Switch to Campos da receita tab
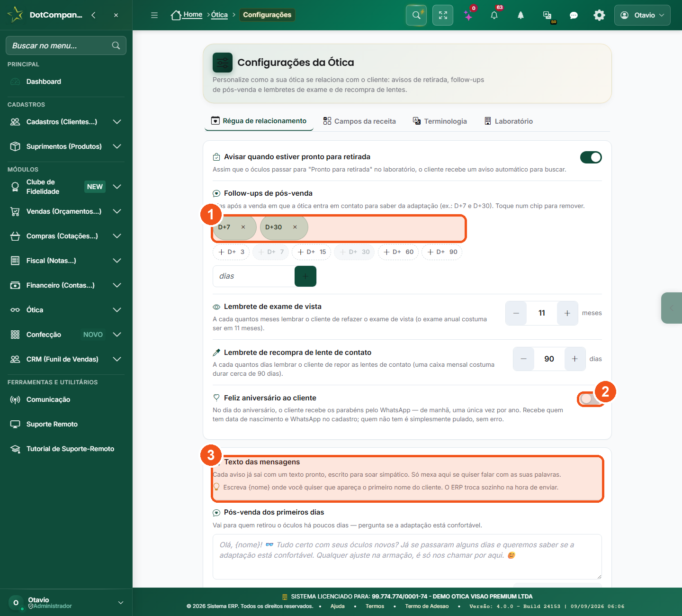The height and width of the screenshot is (616, 682). tap(359, 121)
